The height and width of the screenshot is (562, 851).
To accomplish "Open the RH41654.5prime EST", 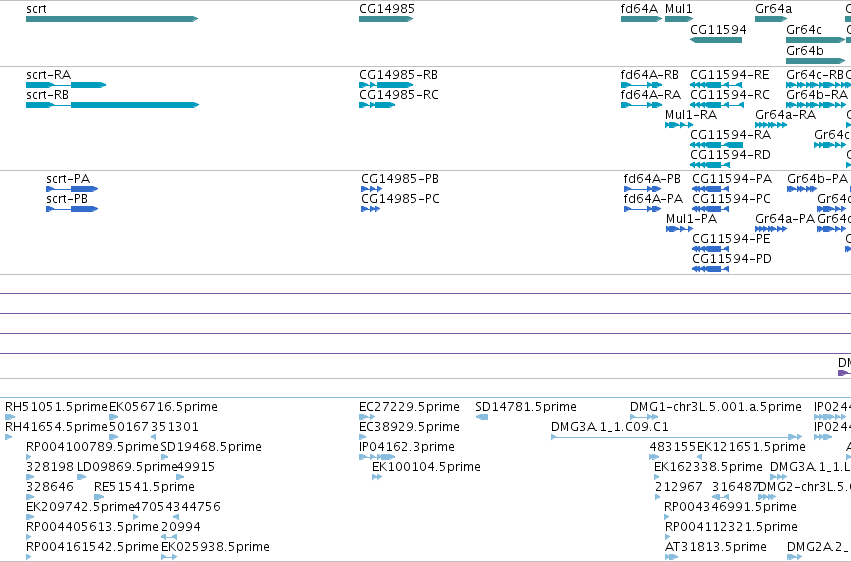I will 8,437.
